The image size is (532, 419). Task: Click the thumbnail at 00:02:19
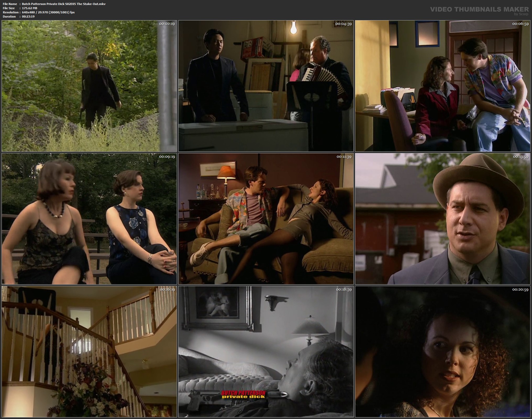pos(89,86)
